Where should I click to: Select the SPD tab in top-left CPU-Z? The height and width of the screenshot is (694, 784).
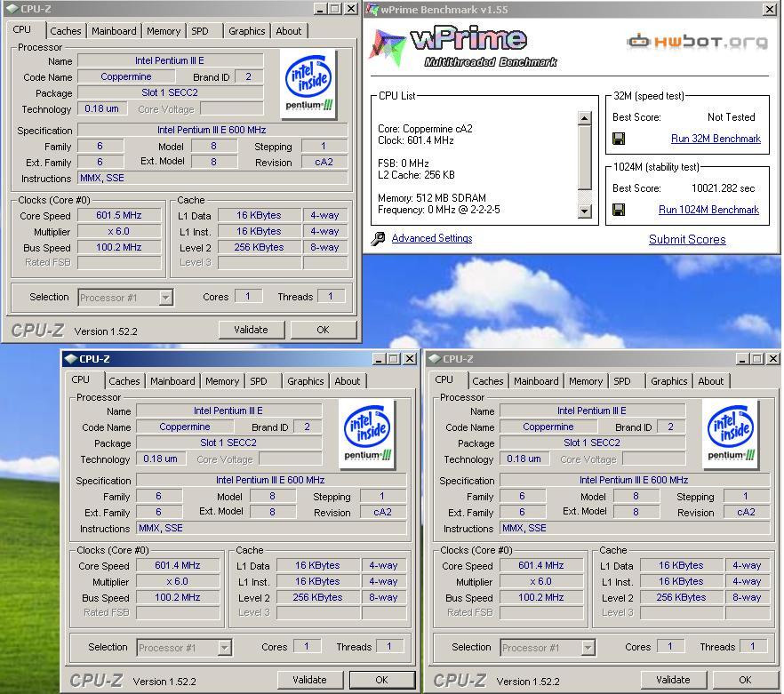[x=200, y=31]
